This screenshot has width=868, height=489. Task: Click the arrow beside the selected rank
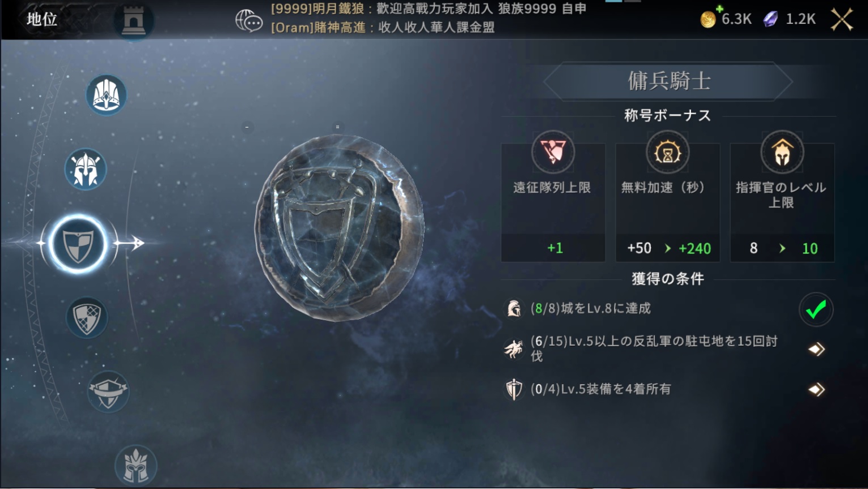pyautogui.click(x=129, y=243)
